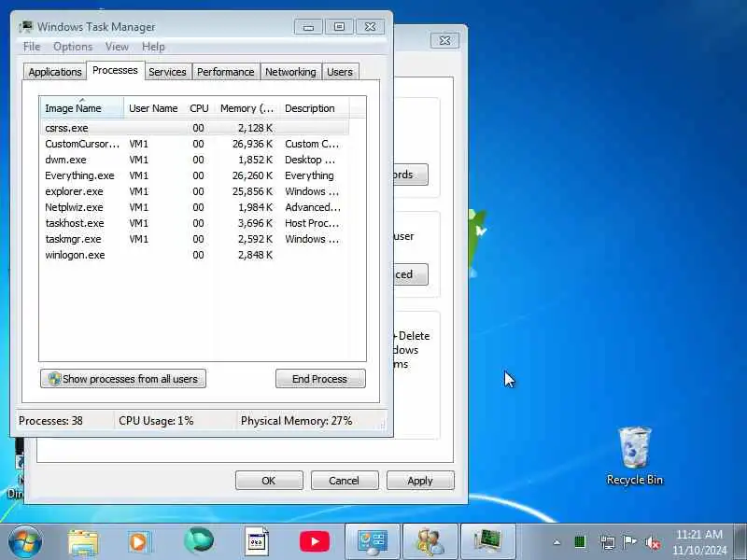Click the Show desktop strip
Image resolution: width=747 pixels, height=560 pixels.
coord(740,542)
